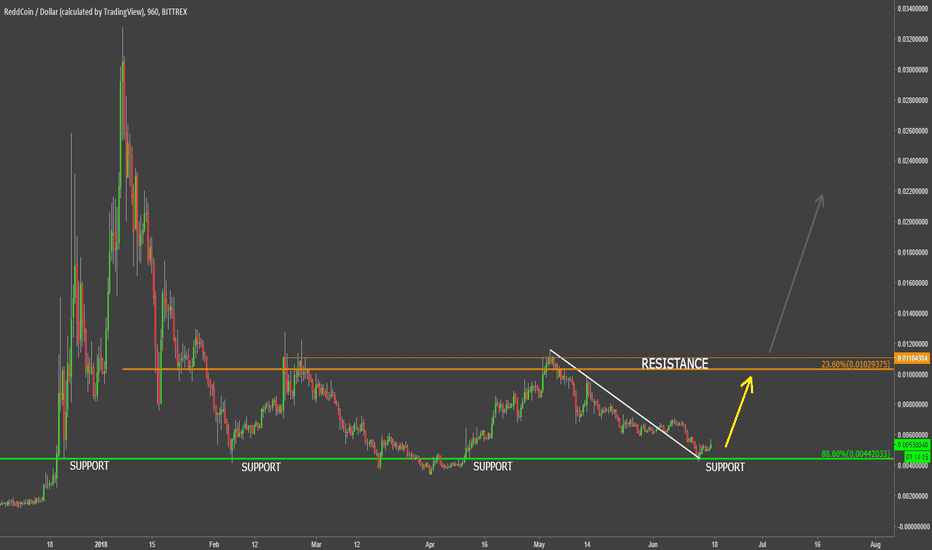
Task: Select the RESISTANCE text label
Action: click(x=675, y=363)
